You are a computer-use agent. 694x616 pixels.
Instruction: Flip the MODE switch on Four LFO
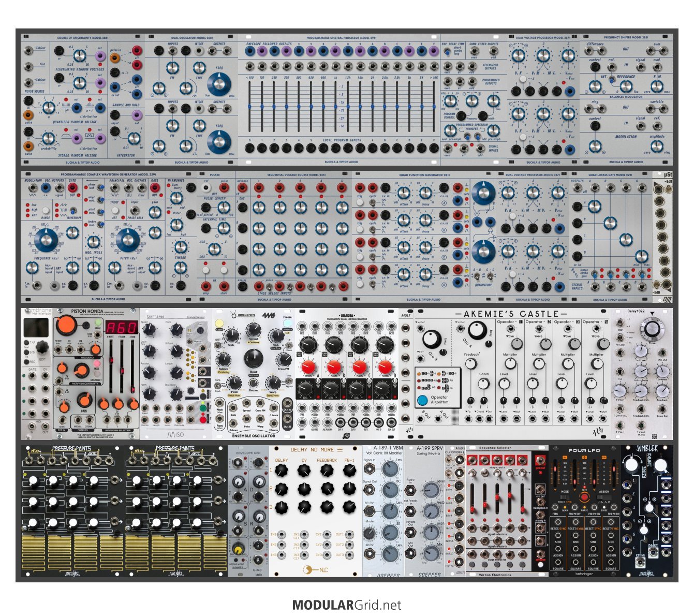pyautogui.click(x=565, y=497)
